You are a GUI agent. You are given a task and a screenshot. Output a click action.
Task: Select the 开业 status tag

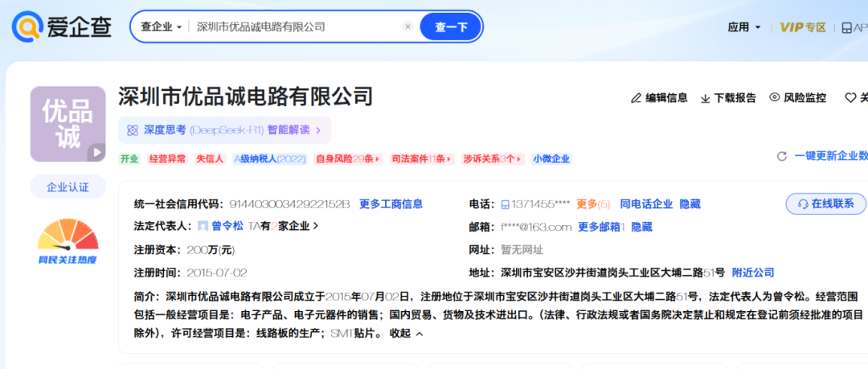129,159
